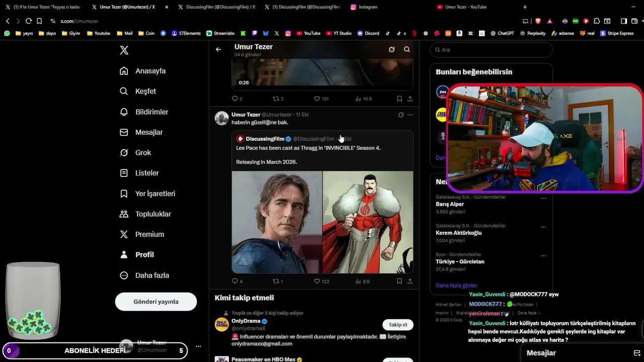View analytics of post with 8 B views
This screenshot has height=362, width=644.
click(x=362, y=281)
